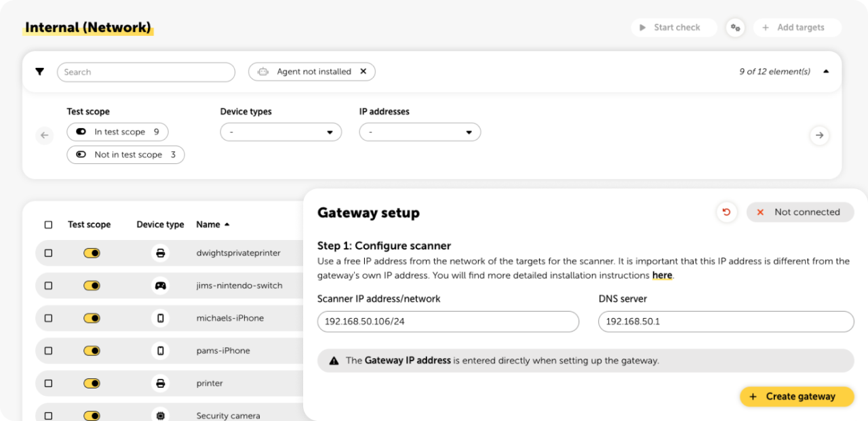This screenshot has height=421, width=868.
Task: Click the Test scope column header
Action: pos(89,224)
